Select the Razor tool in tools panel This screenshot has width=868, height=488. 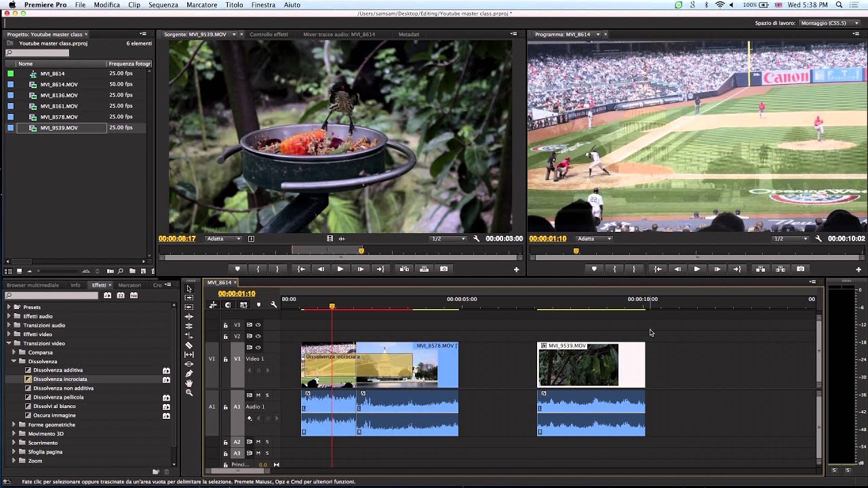pyautogui.click(x=189, y=345)
